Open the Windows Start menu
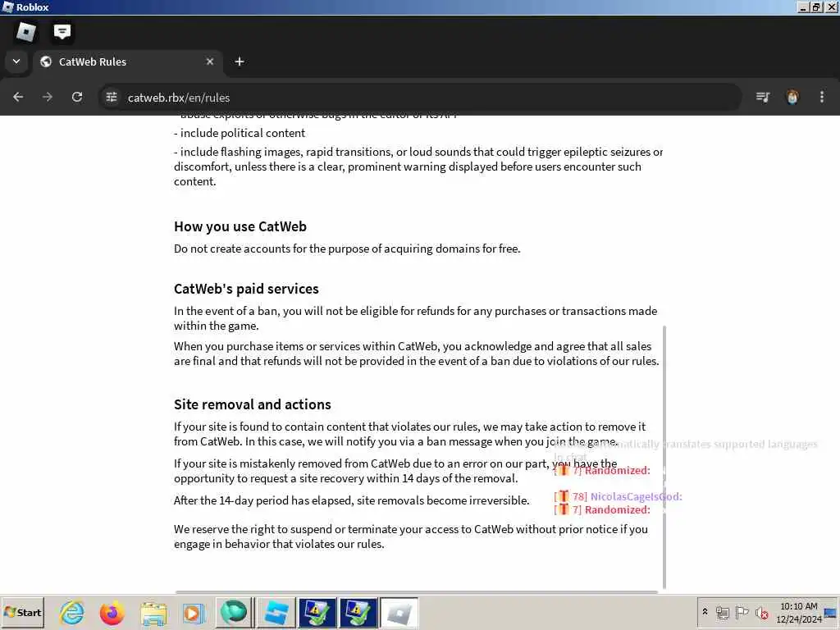Image resolution: width=840 pixels, height=630 pixels. click(22, 612)
